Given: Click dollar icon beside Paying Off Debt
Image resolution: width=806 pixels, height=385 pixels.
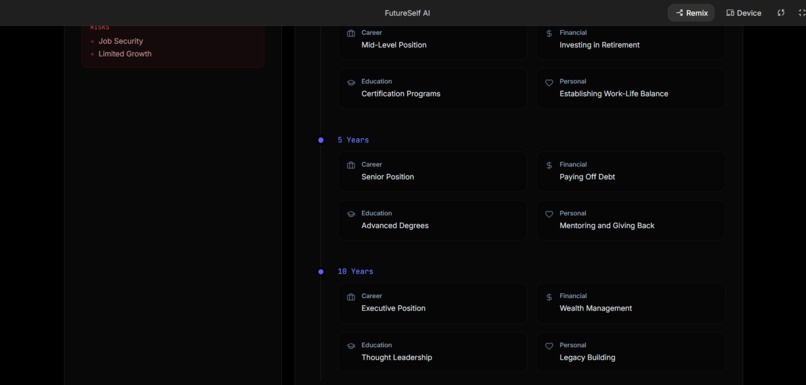Looking at the screenshot, I should coord(549,166).
